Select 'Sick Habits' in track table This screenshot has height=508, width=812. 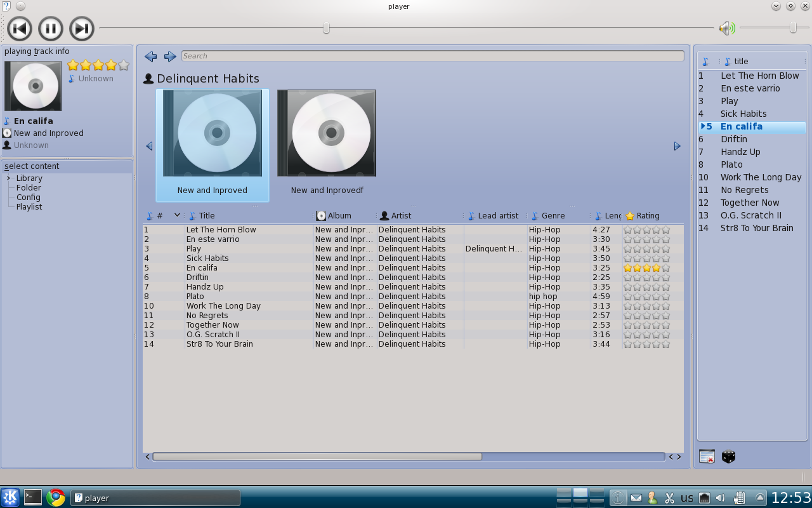coord(207,258)
